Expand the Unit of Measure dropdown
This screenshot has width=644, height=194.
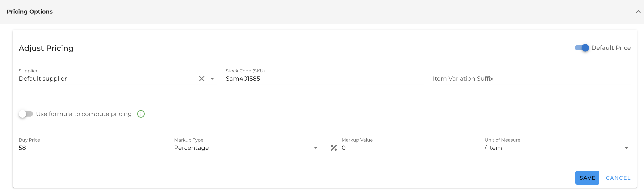click(557, 148)
